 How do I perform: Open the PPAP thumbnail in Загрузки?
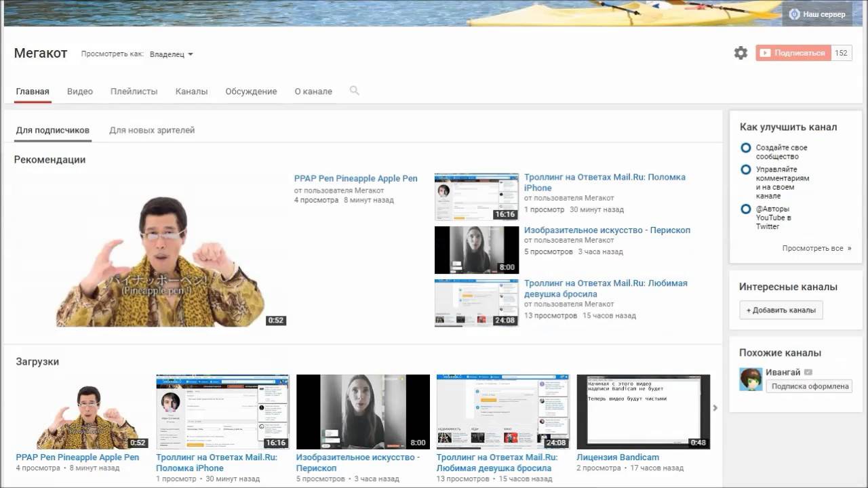(x=82, y=412)
